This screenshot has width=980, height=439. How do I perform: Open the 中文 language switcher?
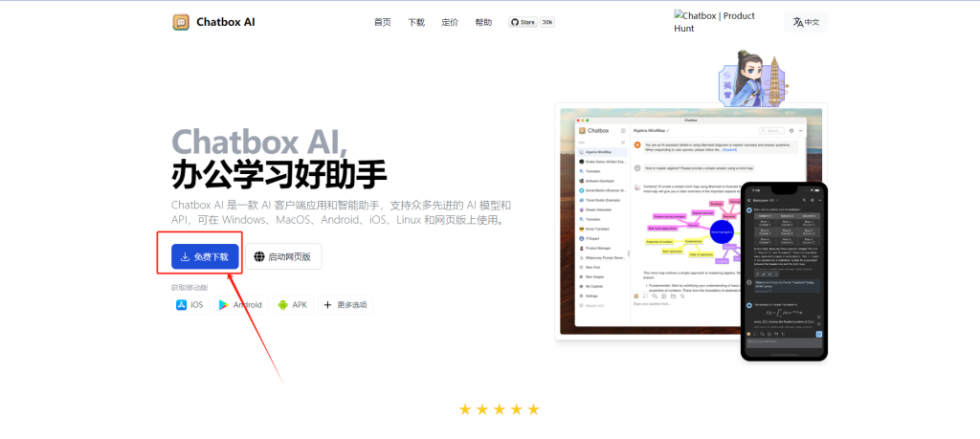pos(806,22)
